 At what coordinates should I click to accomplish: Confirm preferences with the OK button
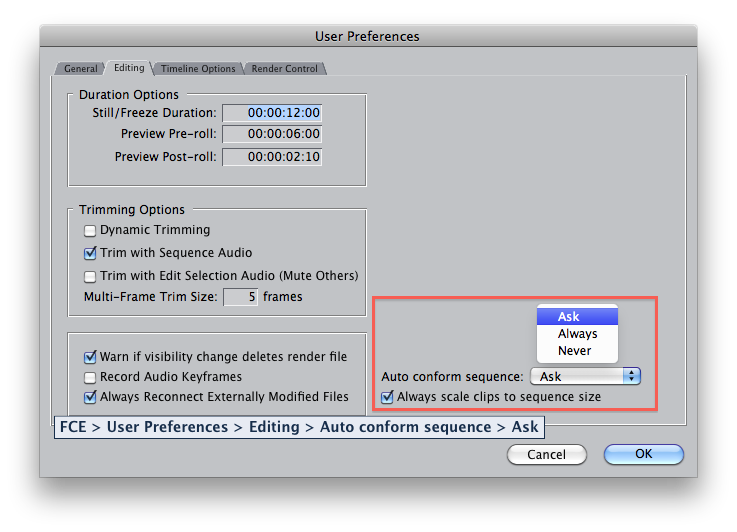(x=643, y=454)
